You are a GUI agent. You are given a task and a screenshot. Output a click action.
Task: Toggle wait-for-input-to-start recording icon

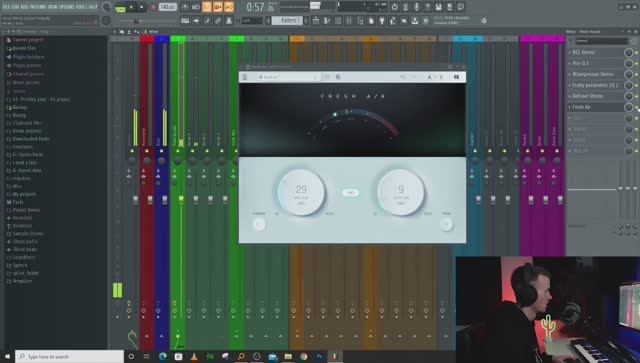tap(196, 7)
